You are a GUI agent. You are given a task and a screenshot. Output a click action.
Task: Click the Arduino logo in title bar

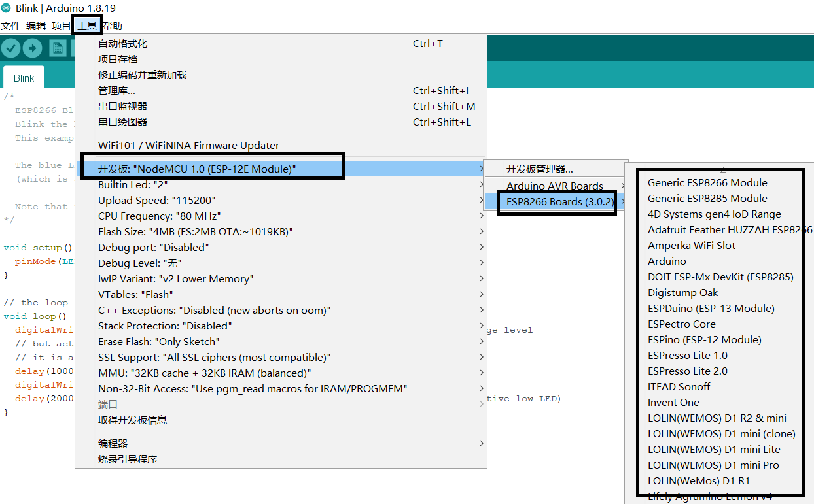[x=7, y=8]
